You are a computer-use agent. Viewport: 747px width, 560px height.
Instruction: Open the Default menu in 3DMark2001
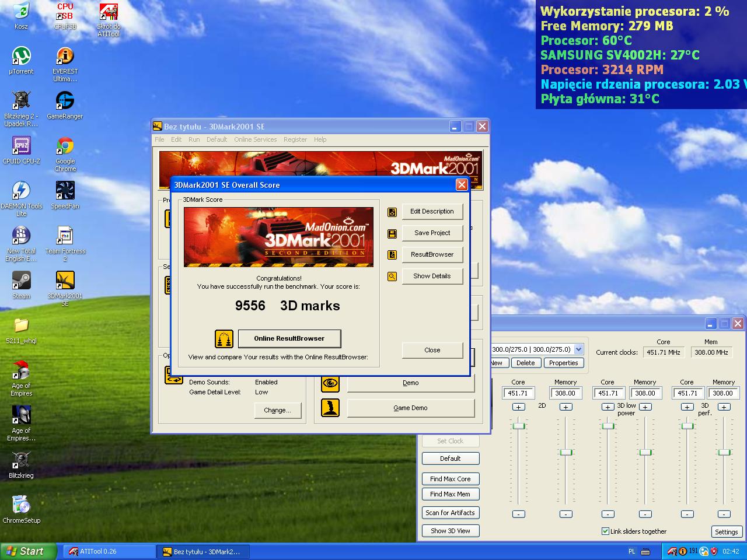(217, 139)
